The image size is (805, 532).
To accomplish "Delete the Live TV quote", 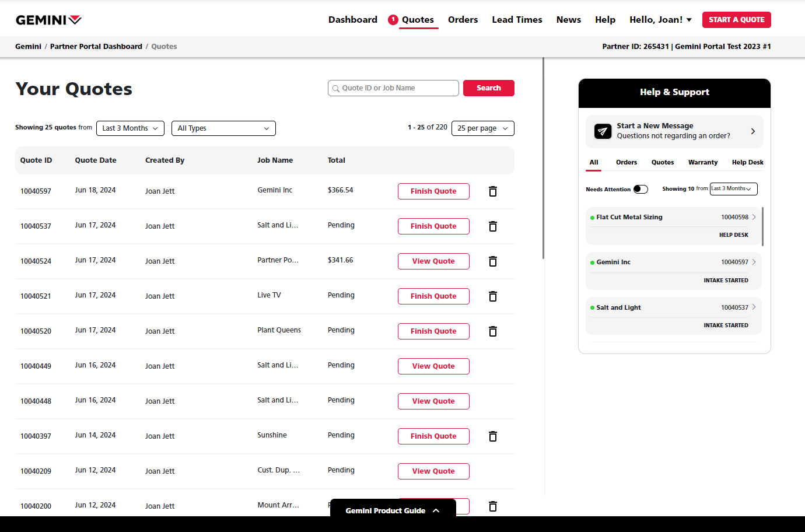I will [x=492, y=296].
